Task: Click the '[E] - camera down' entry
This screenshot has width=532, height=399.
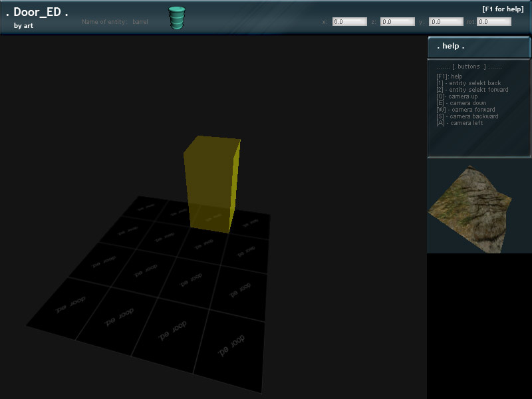Action: pos(461,103)
